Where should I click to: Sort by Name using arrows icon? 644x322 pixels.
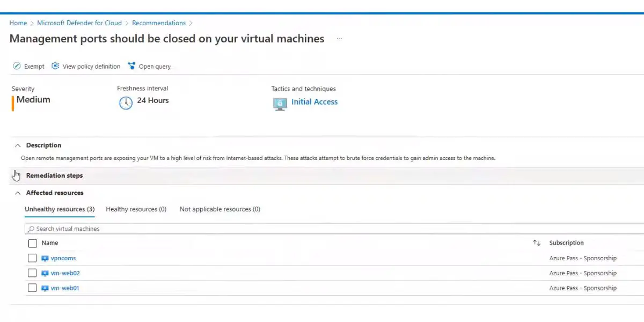tap(537, 243)
